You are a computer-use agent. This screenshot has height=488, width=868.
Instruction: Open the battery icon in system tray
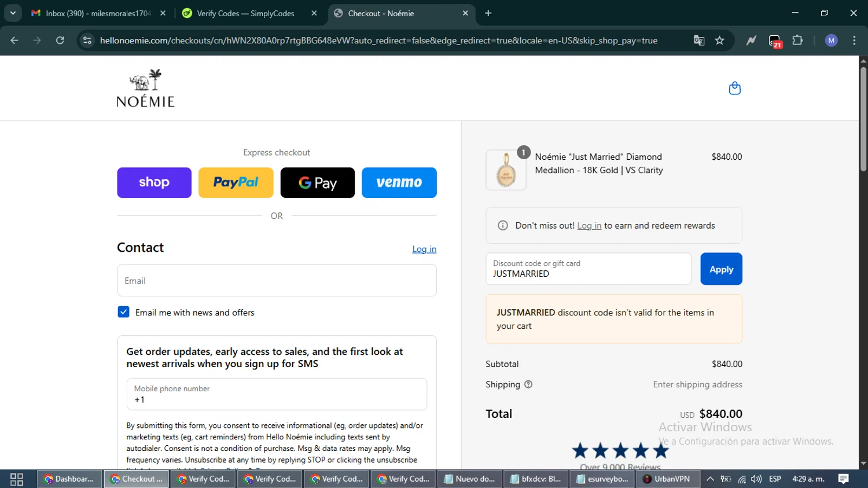pyautogui.click(x=726, y=479)
